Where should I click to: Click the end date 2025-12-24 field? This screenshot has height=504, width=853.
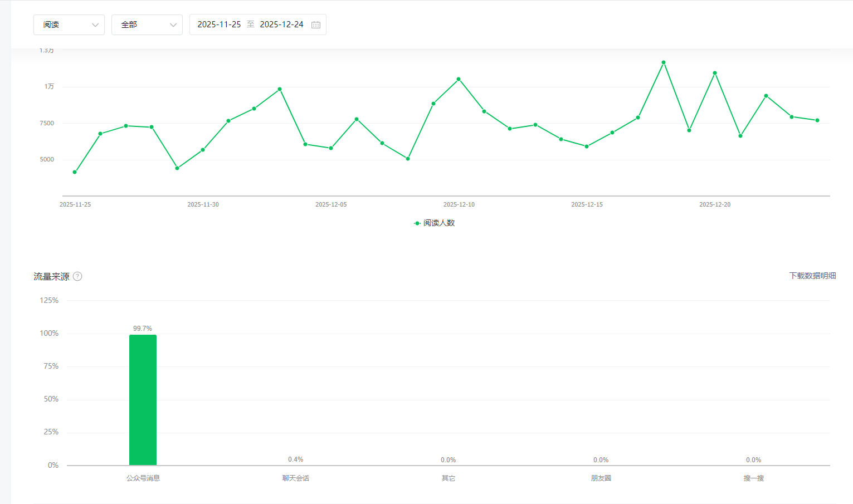coord(281,25)
